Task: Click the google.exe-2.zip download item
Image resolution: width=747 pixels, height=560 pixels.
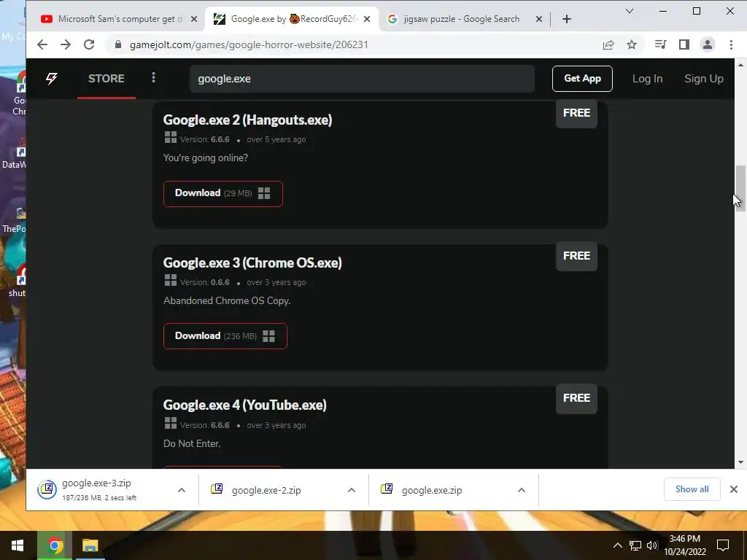Action: tap(266, 490)
